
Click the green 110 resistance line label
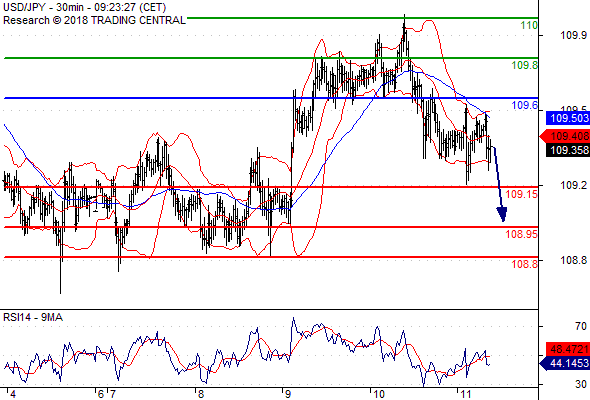pyautogui.click(x=529, y=26)
